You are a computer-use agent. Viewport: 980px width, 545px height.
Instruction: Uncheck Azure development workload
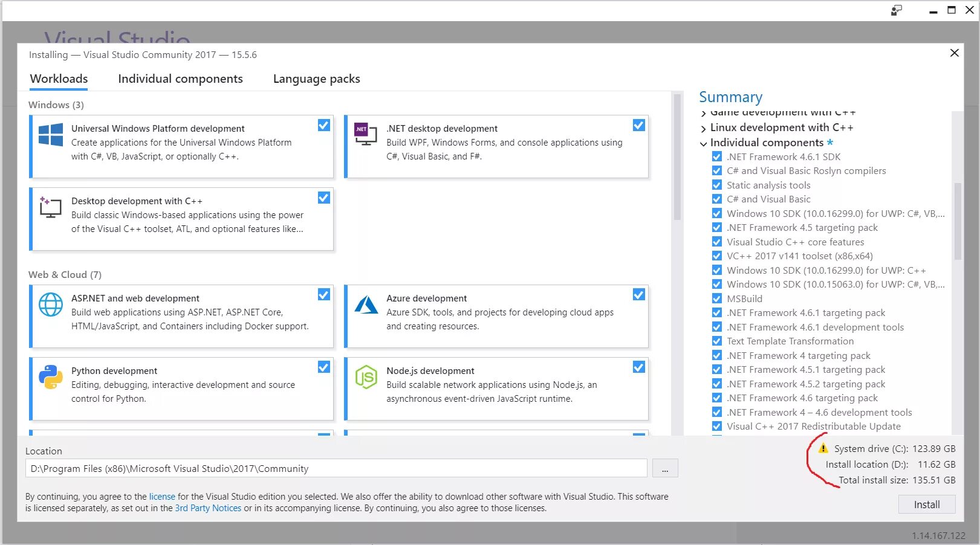(x=639, y=294)
